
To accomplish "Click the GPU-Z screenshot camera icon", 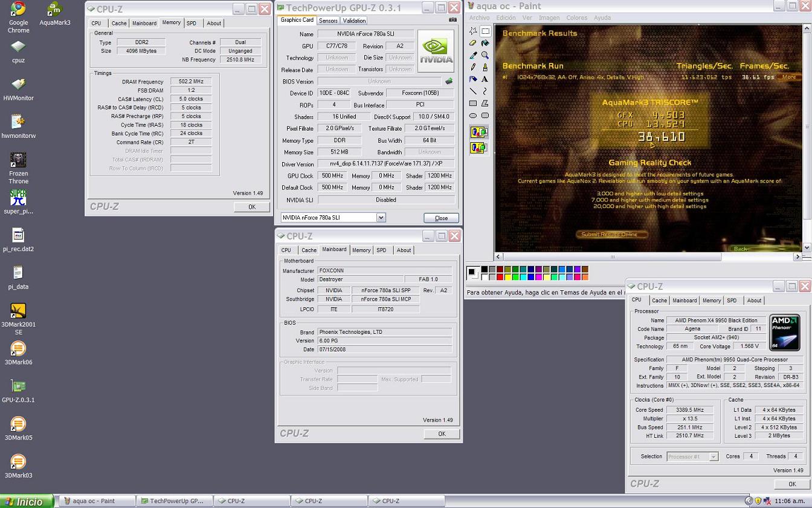I will [453, 20].
